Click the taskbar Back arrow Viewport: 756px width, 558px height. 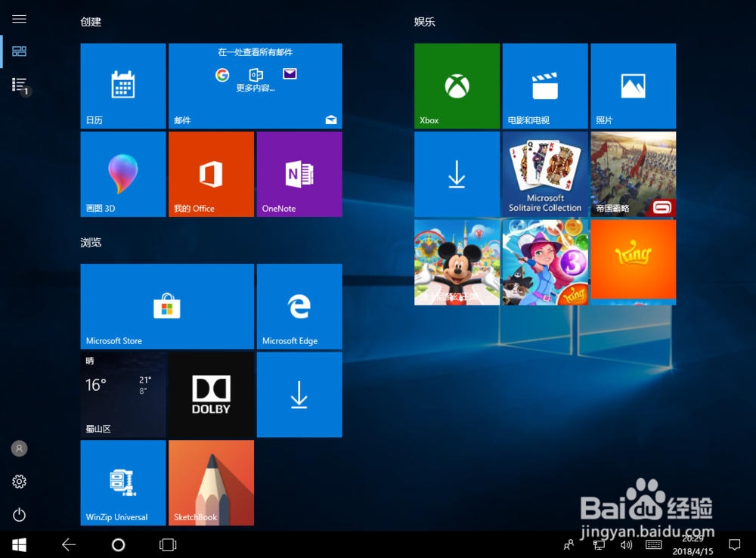click(x=69, y=545)
